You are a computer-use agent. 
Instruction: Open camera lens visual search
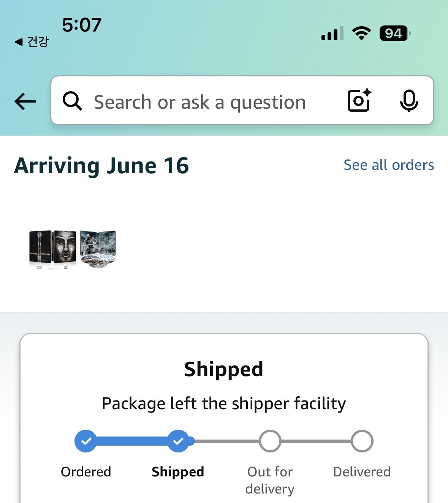pyautogui.click(x=359, y=100)
